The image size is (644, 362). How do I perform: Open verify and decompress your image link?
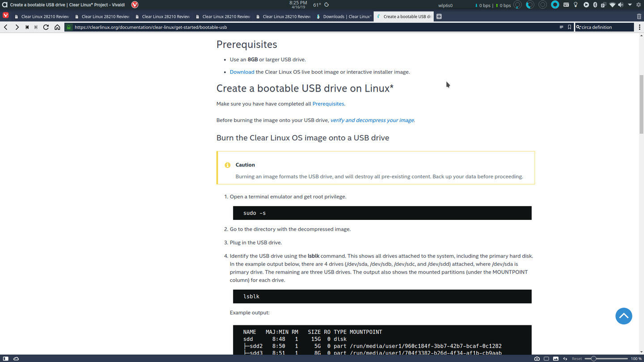pos(372,120)
